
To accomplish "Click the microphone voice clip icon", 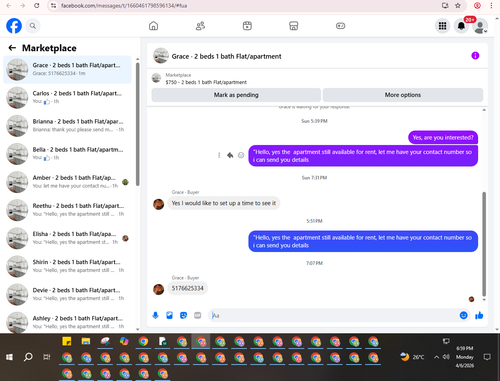I will click(x=155, y=315).
